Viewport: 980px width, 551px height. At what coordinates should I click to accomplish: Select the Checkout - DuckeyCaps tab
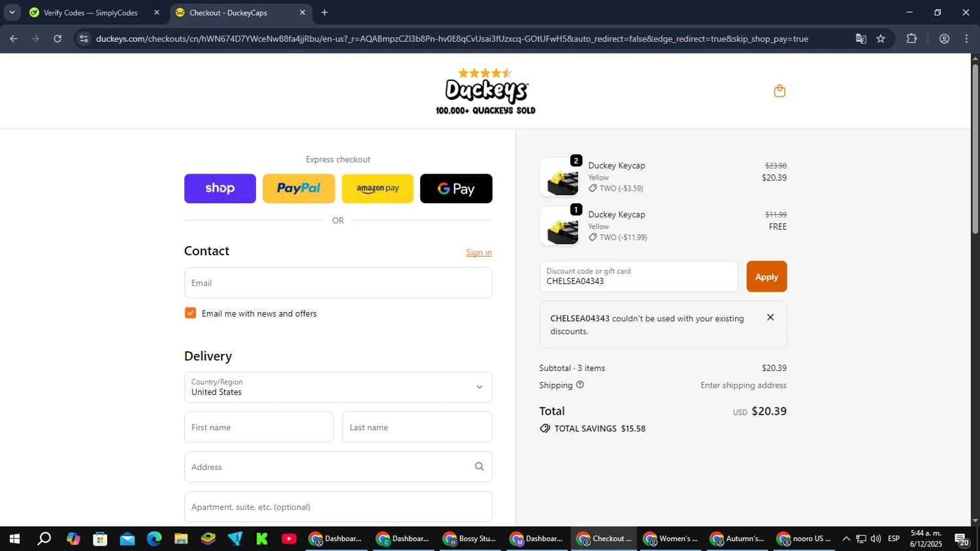click(240, 12)
